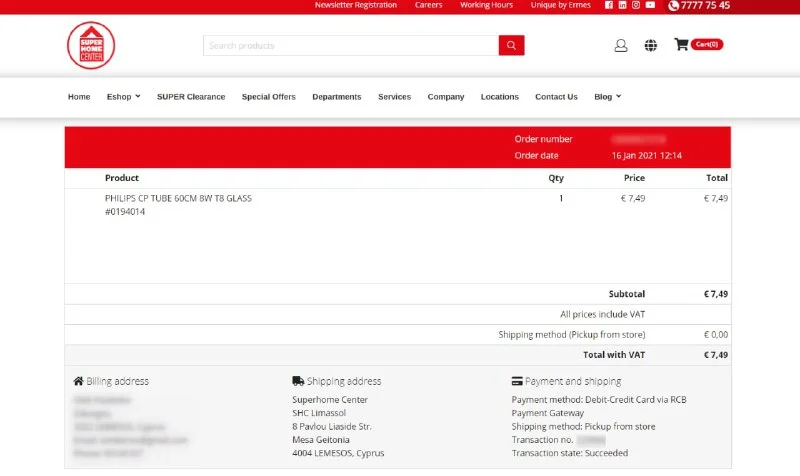Click the Newsletter Registration link
Screen dimensions: 800x476
355,5
